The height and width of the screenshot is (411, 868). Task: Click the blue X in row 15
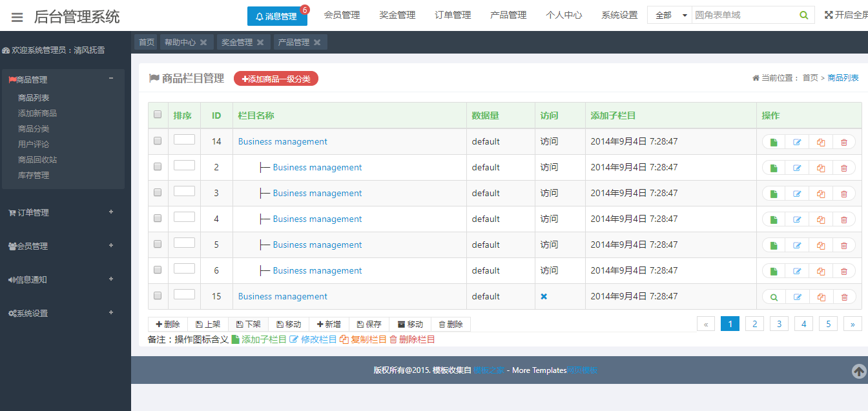[x=544, y=296]
